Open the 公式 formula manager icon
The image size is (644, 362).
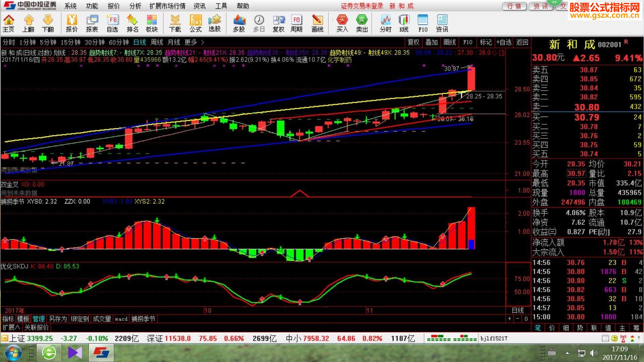196,23
